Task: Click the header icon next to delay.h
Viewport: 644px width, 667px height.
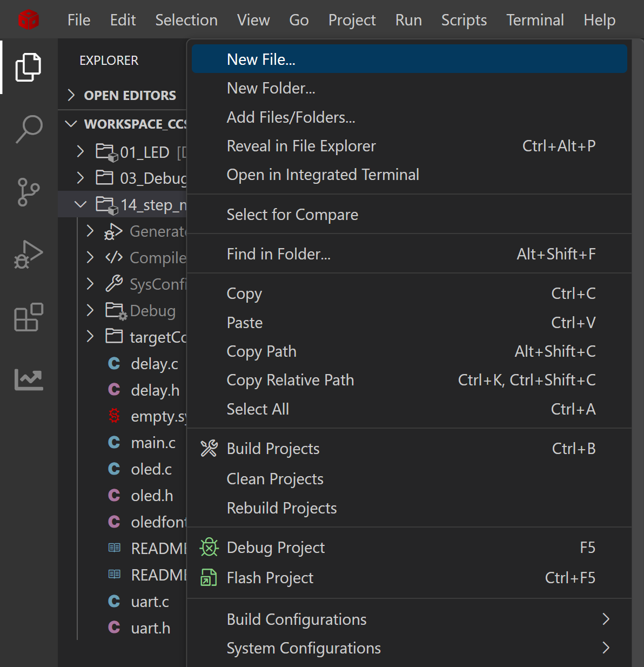Action: [114, 390]
